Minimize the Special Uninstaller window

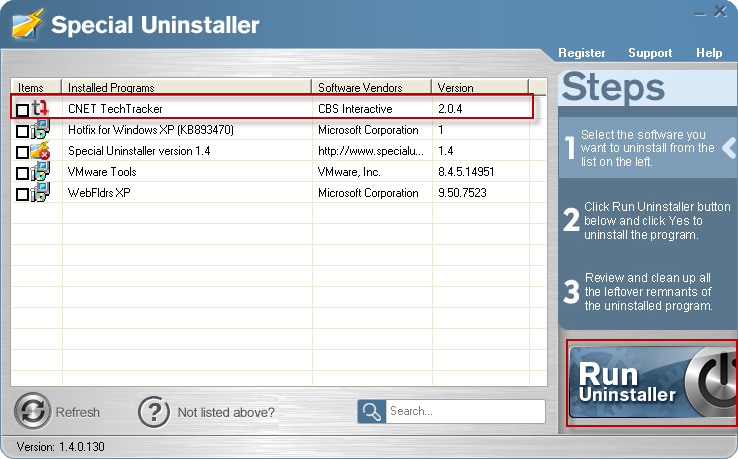[x=700, y=14]
